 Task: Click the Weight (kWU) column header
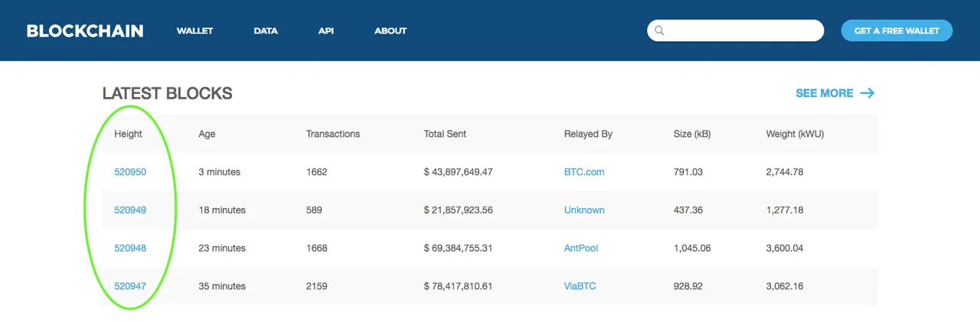[x=795, y=134]
